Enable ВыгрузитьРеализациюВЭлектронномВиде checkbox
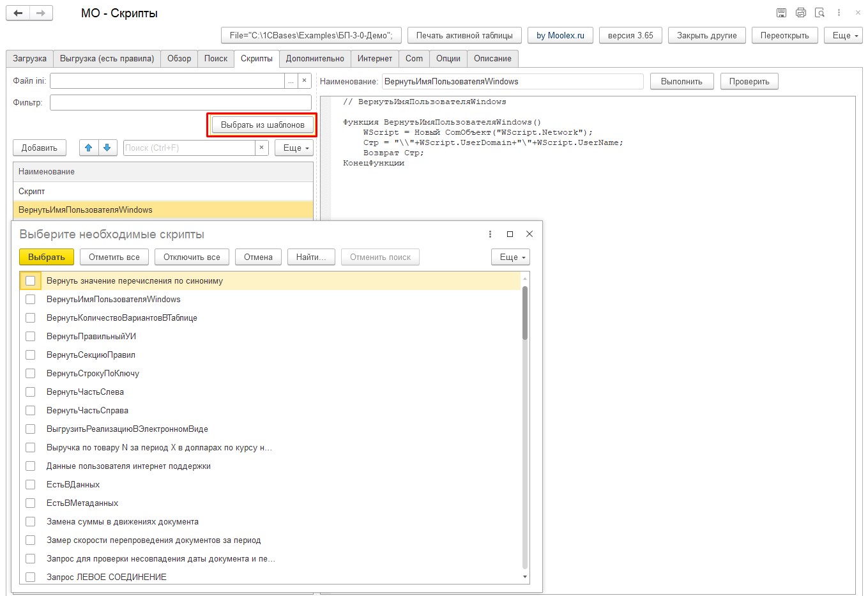 (x=30, y=429)
